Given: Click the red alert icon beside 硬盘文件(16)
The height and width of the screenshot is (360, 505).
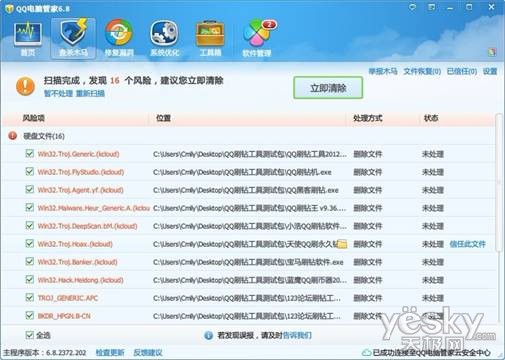Looking at the screenshot, I should click(13, 136).
